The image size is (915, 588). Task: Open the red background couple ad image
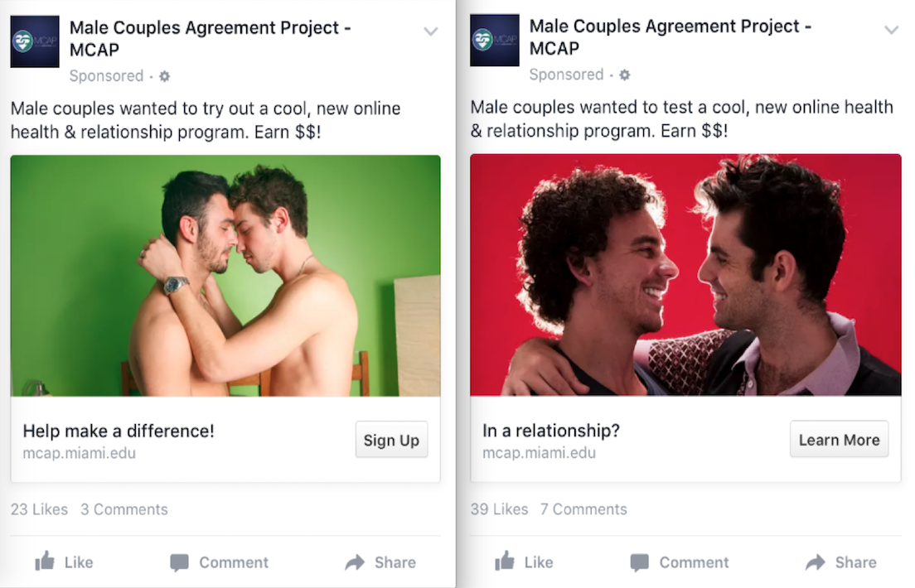pos(685,275)
